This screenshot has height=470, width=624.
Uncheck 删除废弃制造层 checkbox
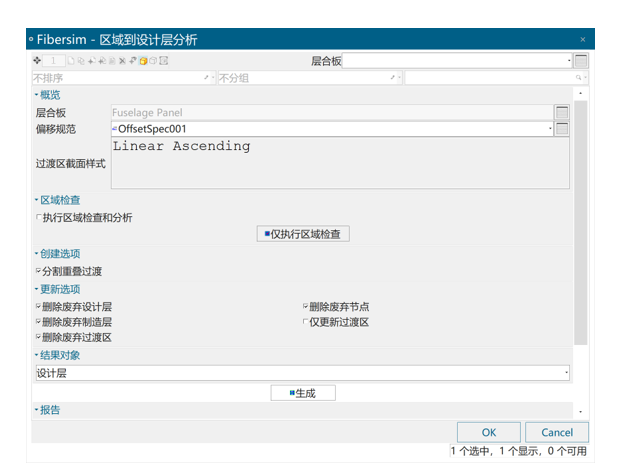coord(39,321)
